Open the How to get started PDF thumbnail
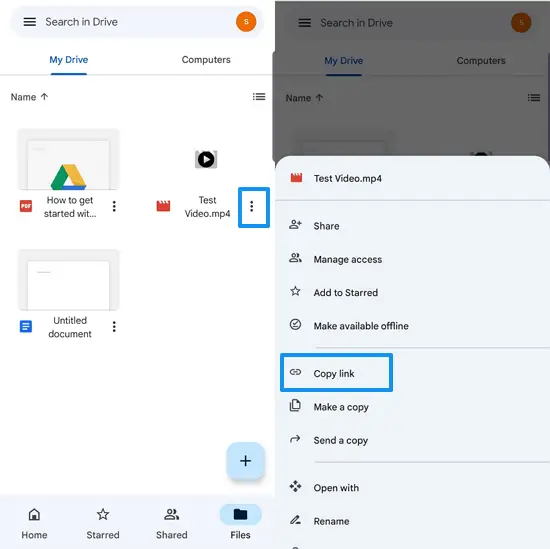 click(69, 159)
